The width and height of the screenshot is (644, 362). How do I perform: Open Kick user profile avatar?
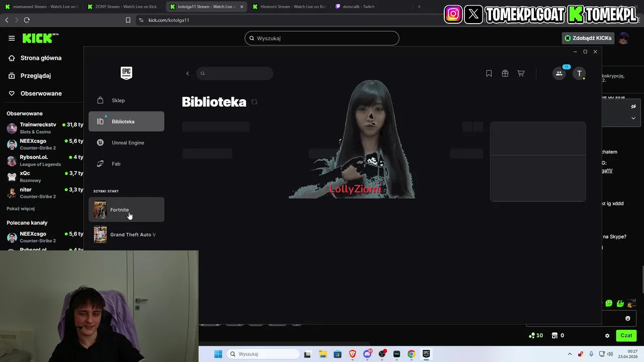pos(624,38)
